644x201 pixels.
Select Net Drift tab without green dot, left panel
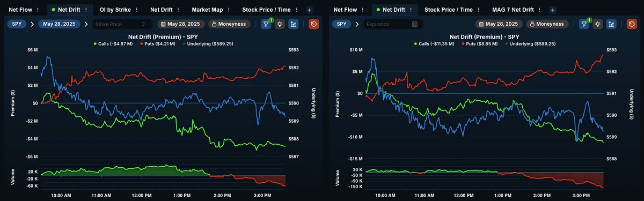[x=162, y=10]
